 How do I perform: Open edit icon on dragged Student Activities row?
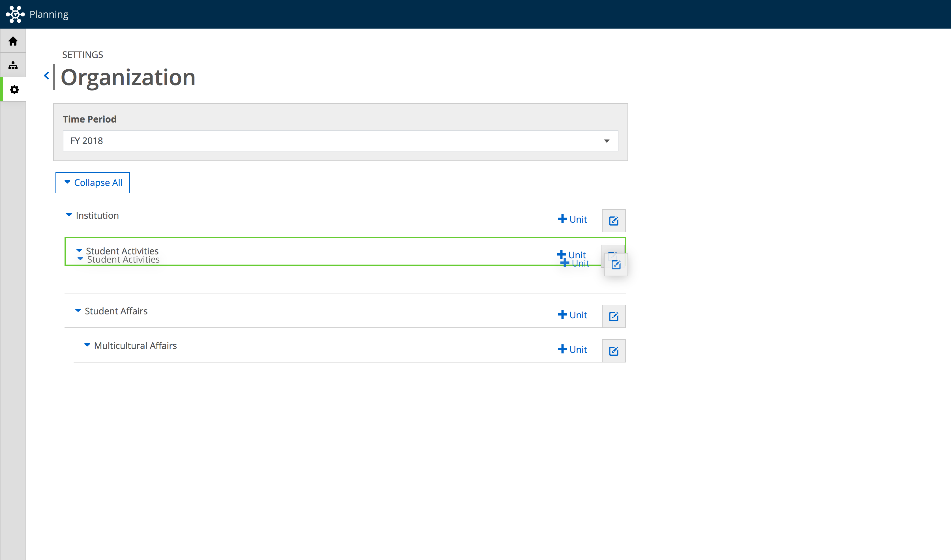(616, 265)
